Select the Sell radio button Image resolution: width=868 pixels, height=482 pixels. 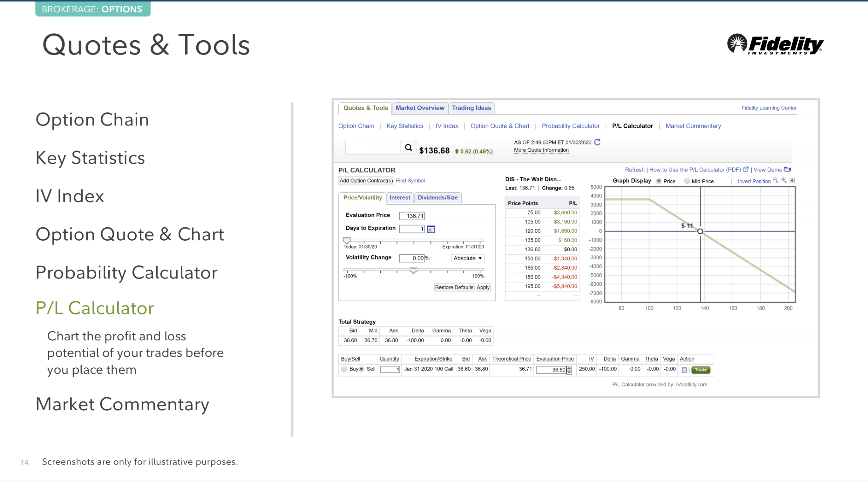362,369
